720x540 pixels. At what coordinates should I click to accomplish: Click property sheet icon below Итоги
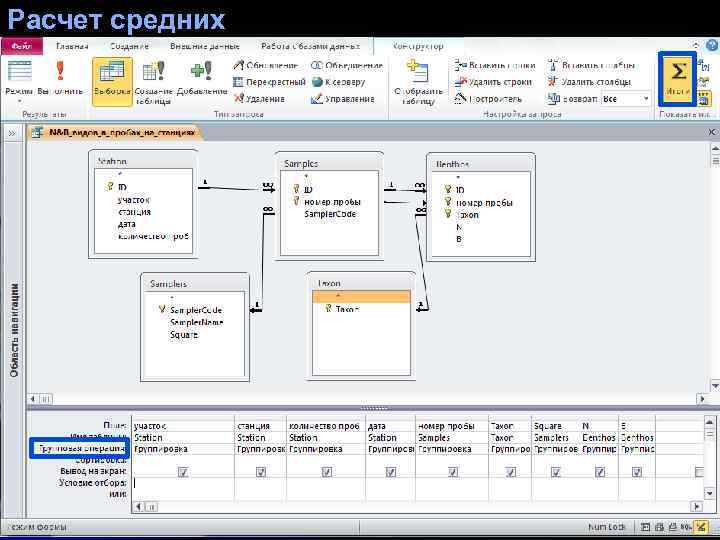[x=704, y=98]
